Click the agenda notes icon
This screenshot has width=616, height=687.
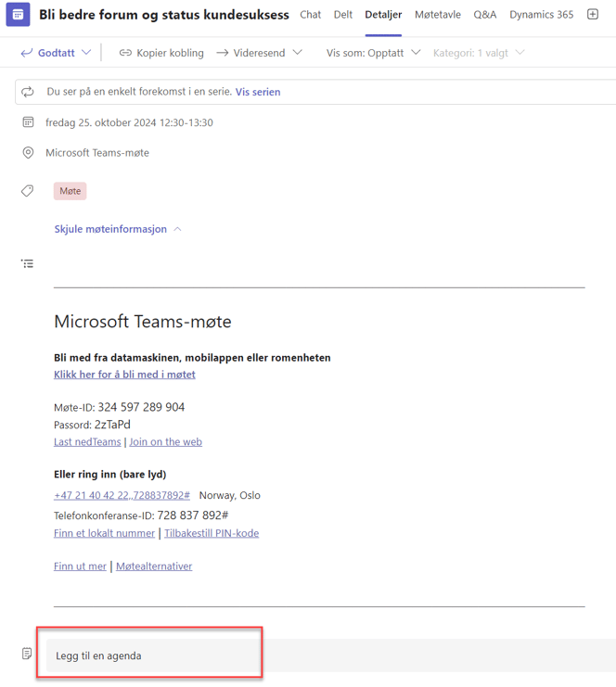tap(27, 654)
